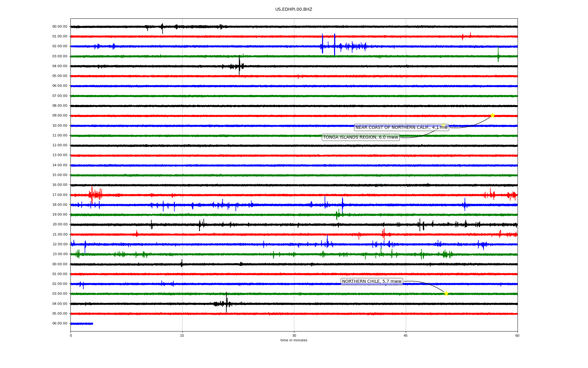
Task: Click the 15:00:00 row label
Action: 60,175
